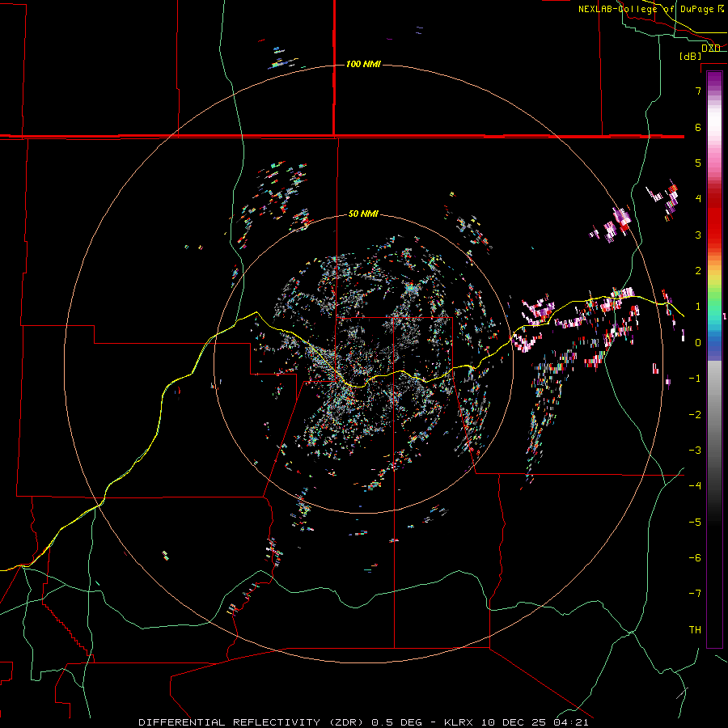The height and width of the screenshot is (728, 728).
Task: Click the 0.5 DEG elevation angle text
Action: pos(397,722)
